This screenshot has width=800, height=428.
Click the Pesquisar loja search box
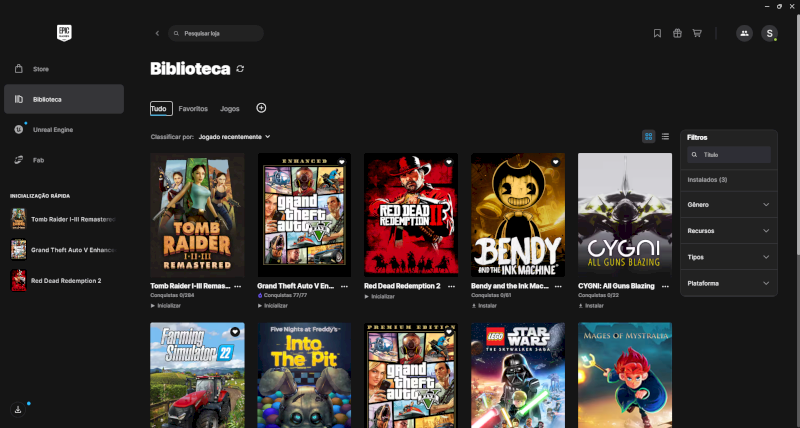tap(216, 33)
